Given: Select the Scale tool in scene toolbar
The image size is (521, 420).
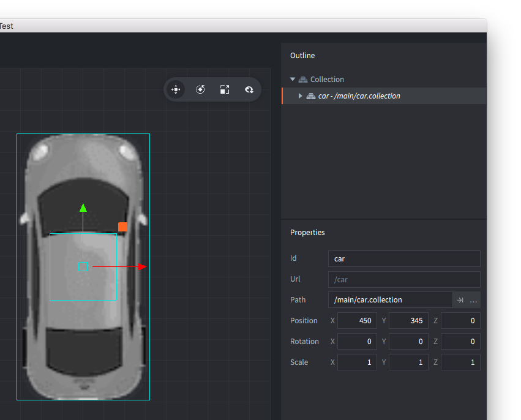Looking at the screenshot, I should (225, 89).
